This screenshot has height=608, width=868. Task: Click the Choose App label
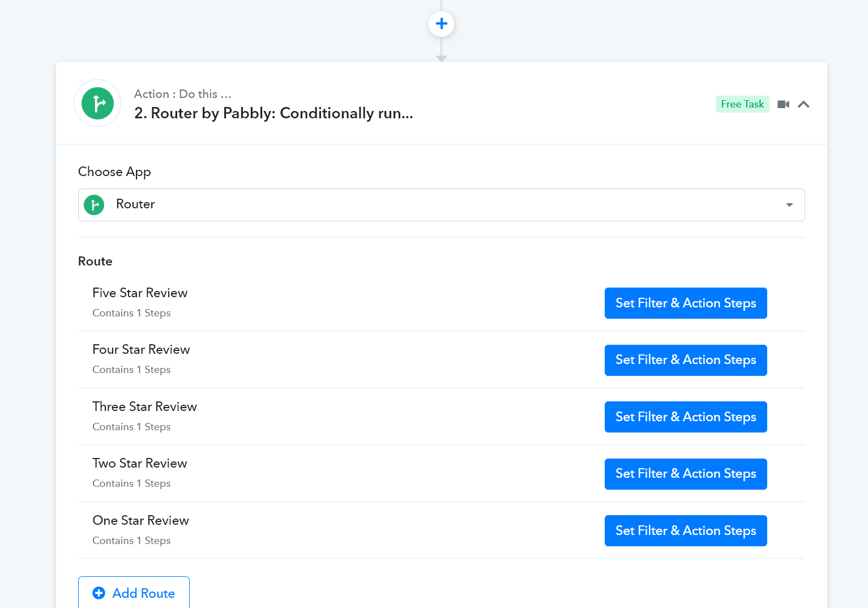pos(114,172)
